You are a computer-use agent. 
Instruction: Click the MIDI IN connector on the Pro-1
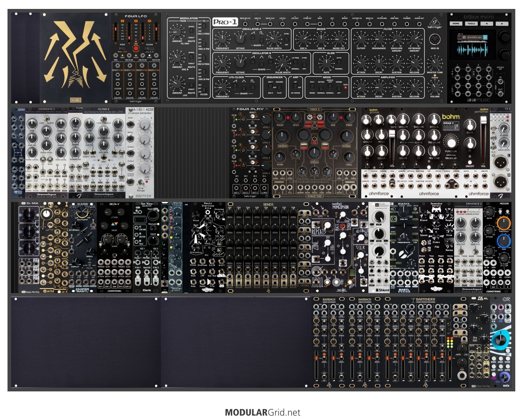coord(435,39)
